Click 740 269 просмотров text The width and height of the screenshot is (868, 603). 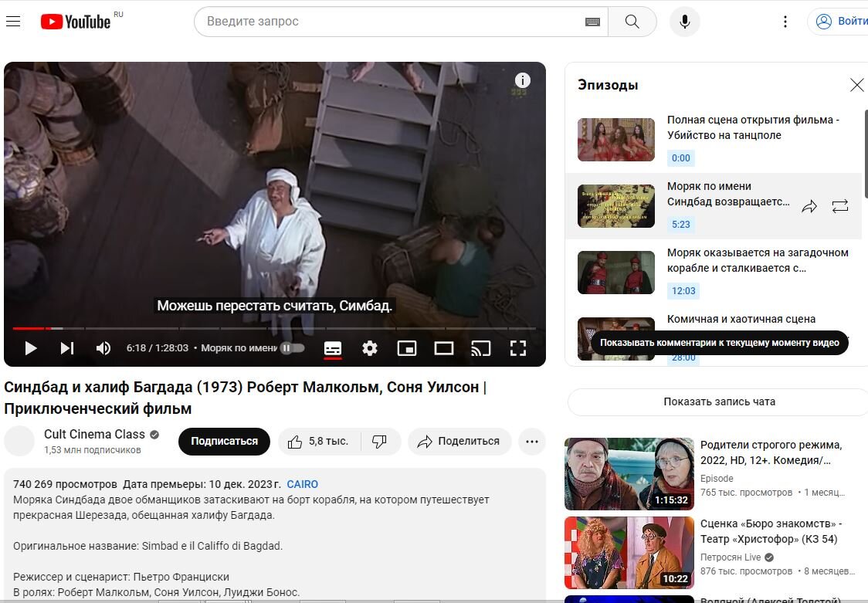pyautogui.click(x=65, y=484)
